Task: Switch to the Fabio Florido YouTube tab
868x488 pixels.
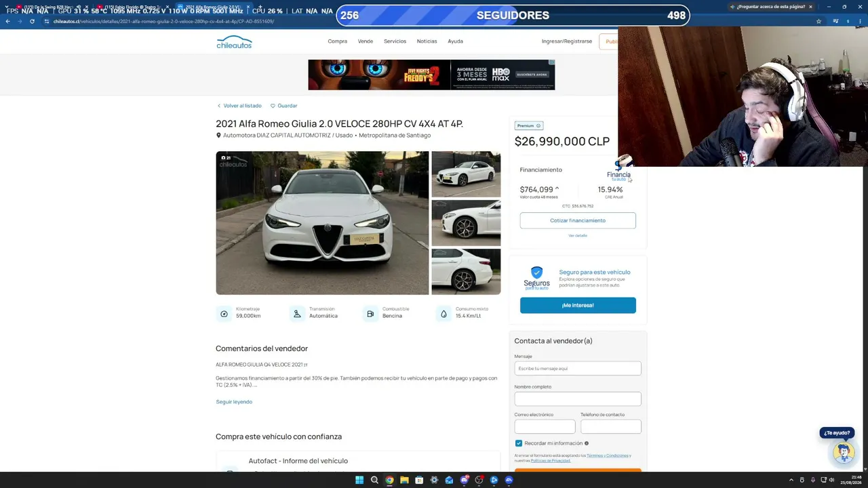Action: (132, 7)
